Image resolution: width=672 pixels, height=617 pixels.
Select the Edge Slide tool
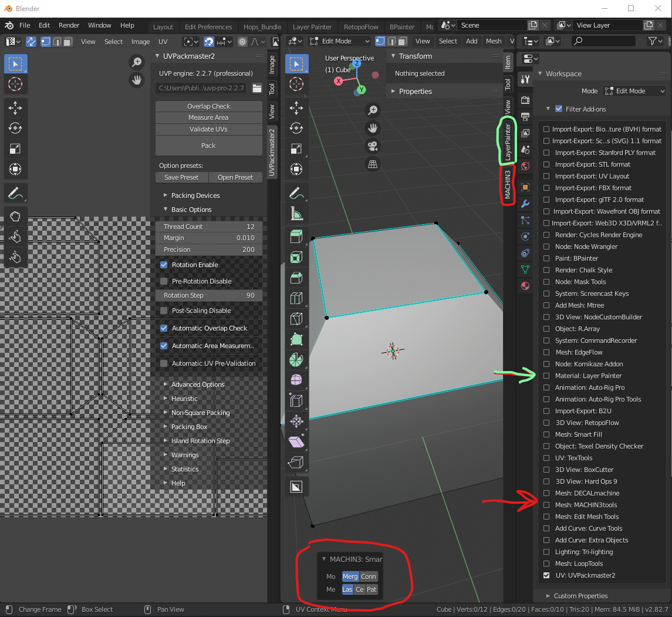[x=296, y=401]
